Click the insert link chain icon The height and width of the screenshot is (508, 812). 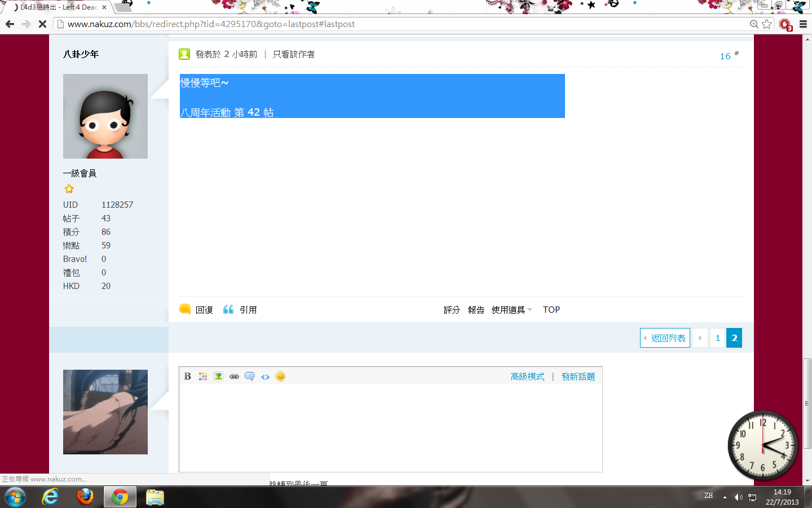click(x=234, y=376)
